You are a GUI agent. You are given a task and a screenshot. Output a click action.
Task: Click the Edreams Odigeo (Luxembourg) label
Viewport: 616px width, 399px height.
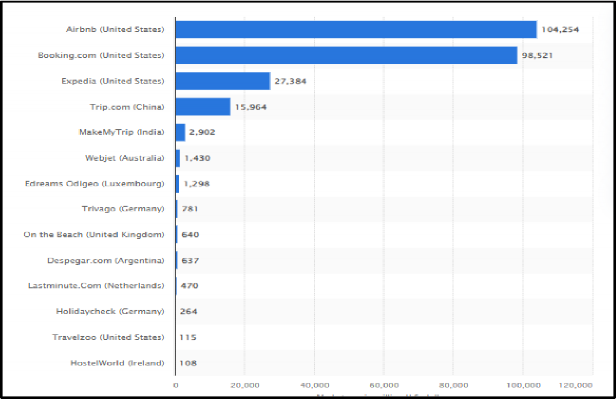(94, 184)
